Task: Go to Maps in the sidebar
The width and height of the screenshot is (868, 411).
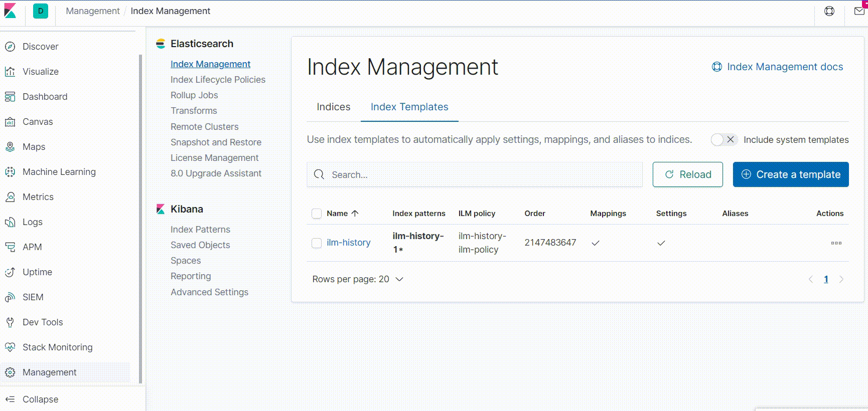Action: coord(34,147)
